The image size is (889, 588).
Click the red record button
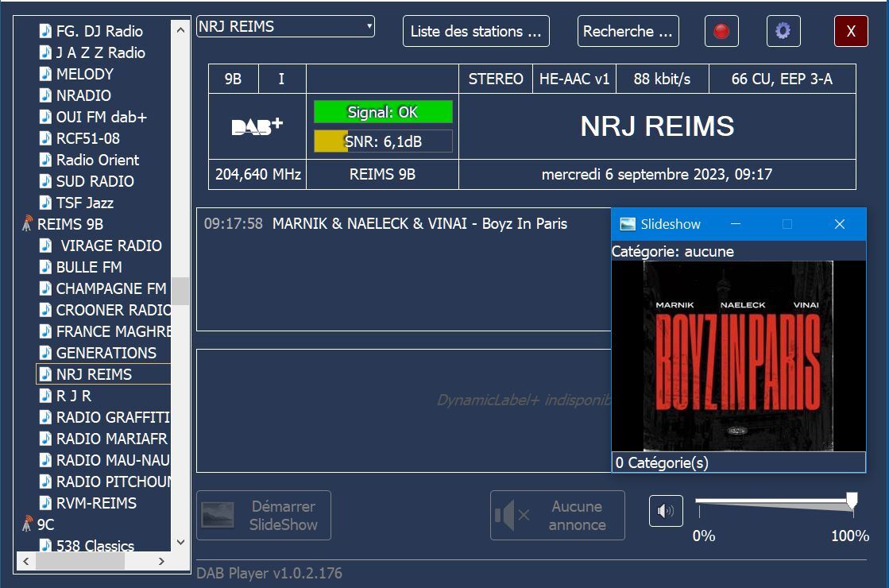721,31
